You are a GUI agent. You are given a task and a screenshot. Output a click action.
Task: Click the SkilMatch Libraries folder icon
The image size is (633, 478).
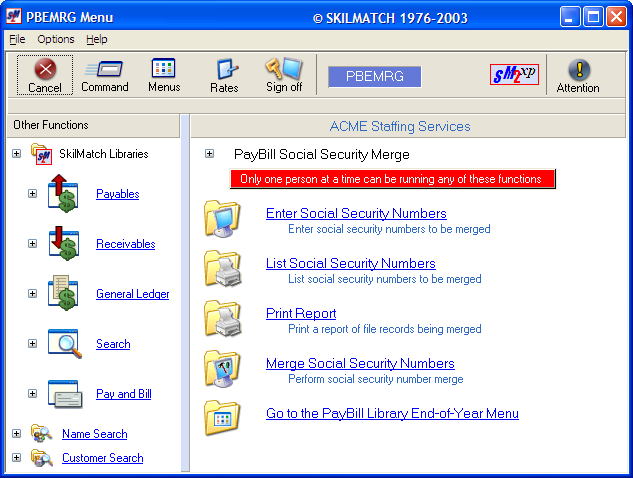[x=42, y=154]
